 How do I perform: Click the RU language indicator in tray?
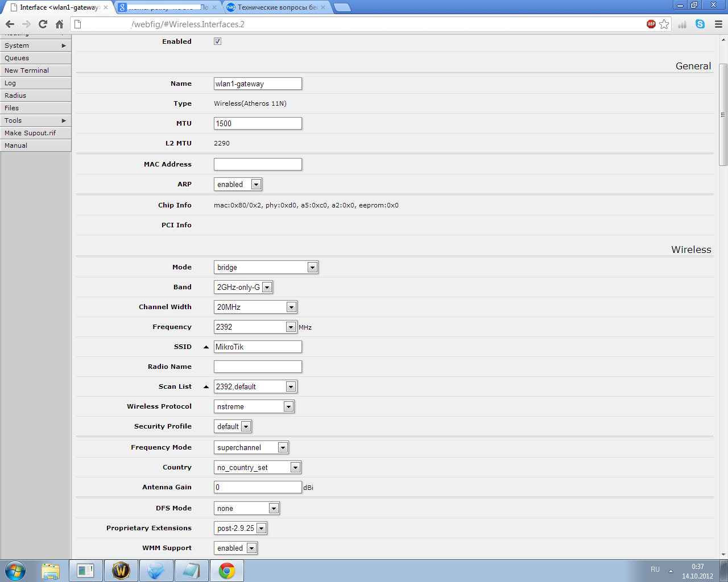(655, 569)
